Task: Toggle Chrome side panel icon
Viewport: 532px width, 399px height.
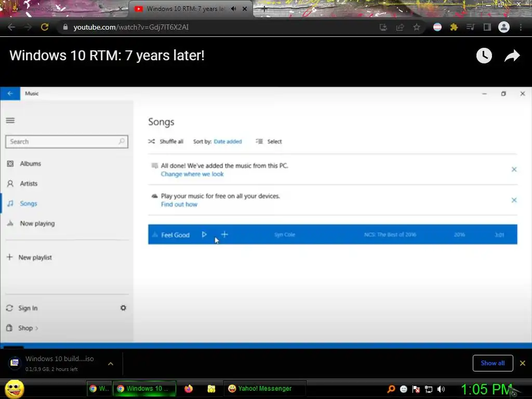Action: 487,27
